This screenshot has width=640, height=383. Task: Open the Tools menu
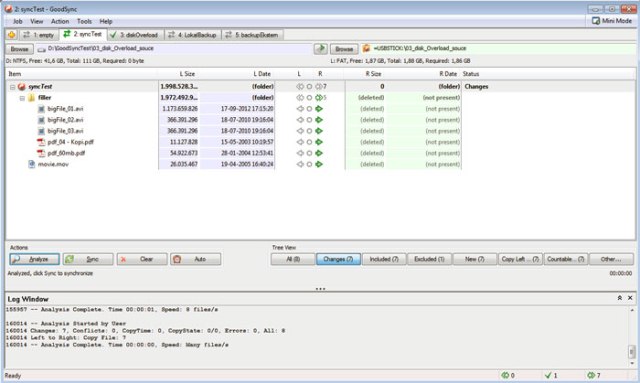point(84,21)
